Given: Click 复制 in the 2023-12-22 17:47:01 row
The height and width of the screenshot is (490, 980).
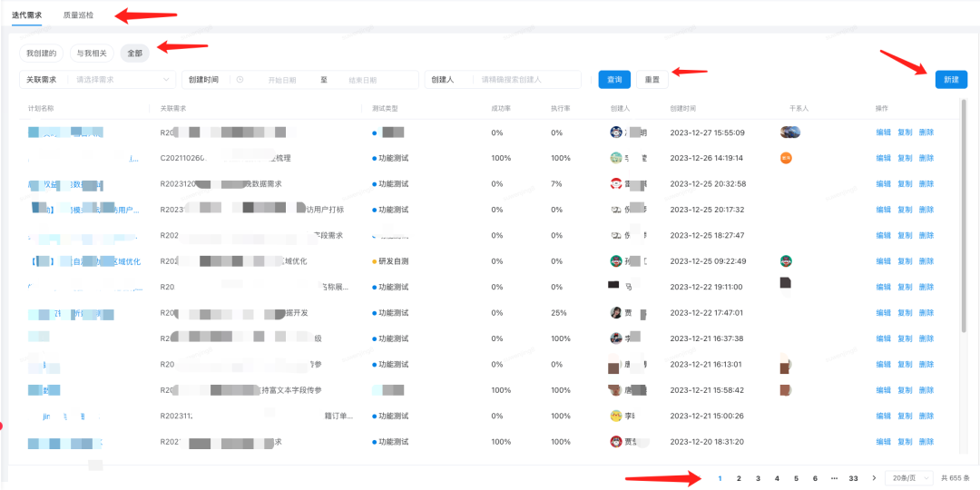Looking at the screenshot, I should (905, 312).
